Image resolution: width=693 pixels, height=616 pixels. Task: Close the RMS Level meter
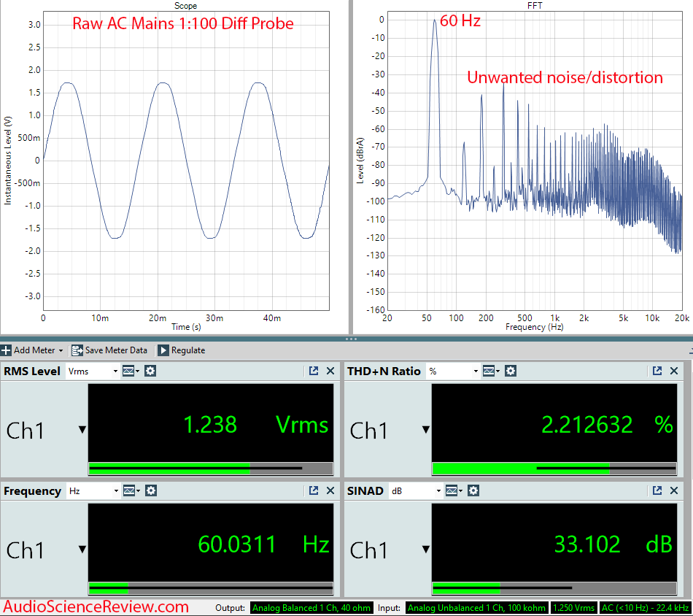[x=330, y=371]
